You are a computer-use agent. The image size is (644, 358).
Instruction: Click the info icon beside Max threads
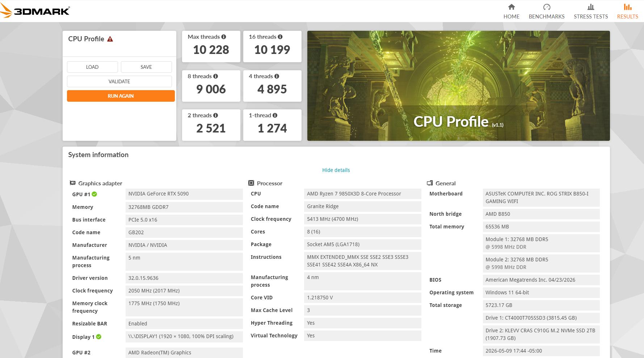coord(224,37)
